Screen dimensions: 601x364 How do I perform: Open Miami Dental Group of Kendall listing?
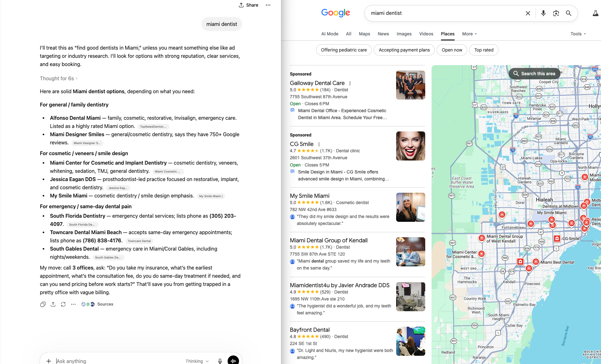pos(328,240)
